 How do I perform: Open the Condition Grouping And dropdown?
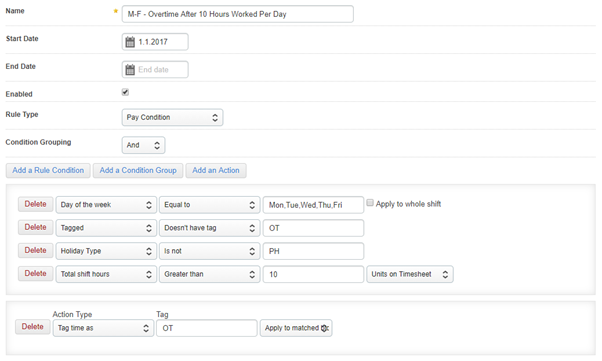coord(143,145)
